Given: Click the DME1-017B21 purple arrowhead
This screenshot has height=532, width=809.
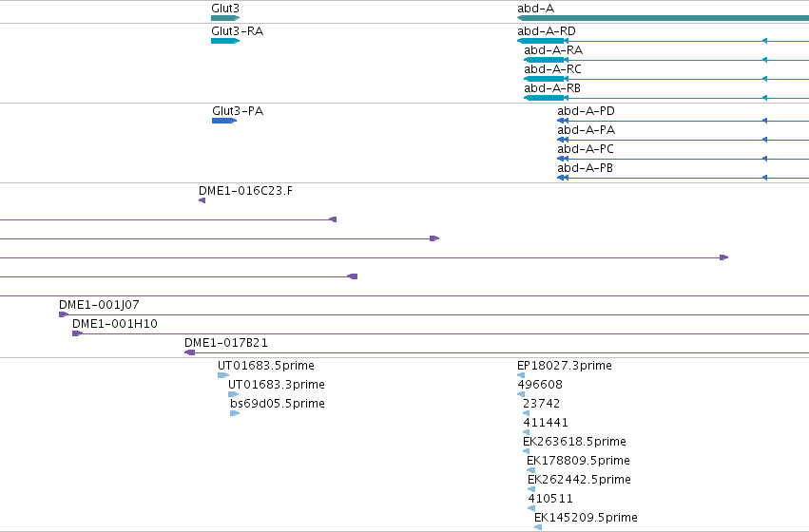Looking at the screenshot, I should 189,352.
